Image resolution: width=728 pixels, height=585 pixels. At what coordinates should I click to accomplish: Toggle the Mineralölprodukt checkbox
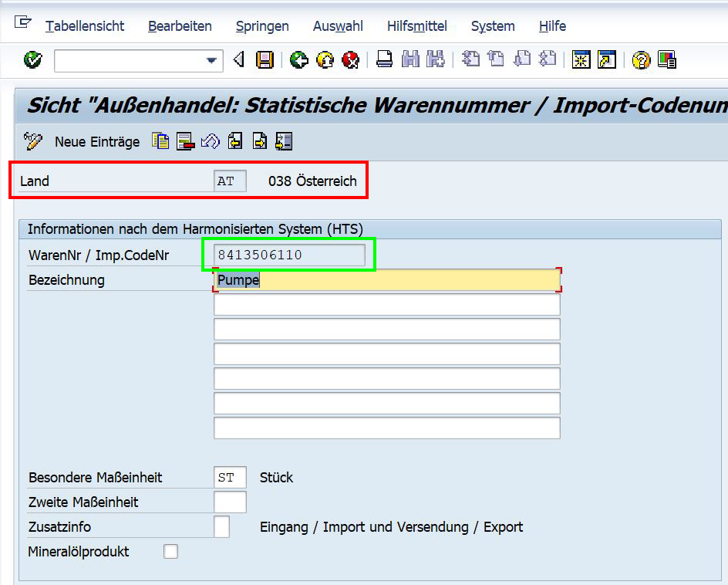click(x=170, y=551)
